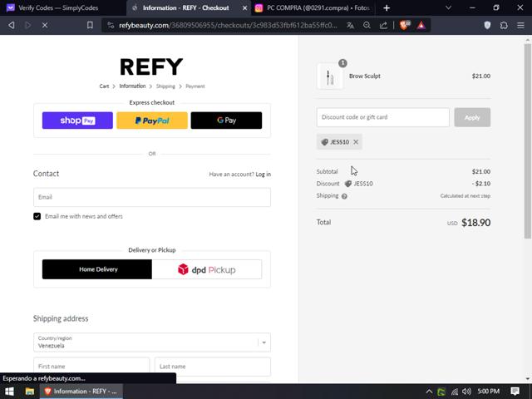Image resolution: width=532 pixels, height=399 pixels.
Task: Open the browser hamburger menu
Action: (520, 25)
